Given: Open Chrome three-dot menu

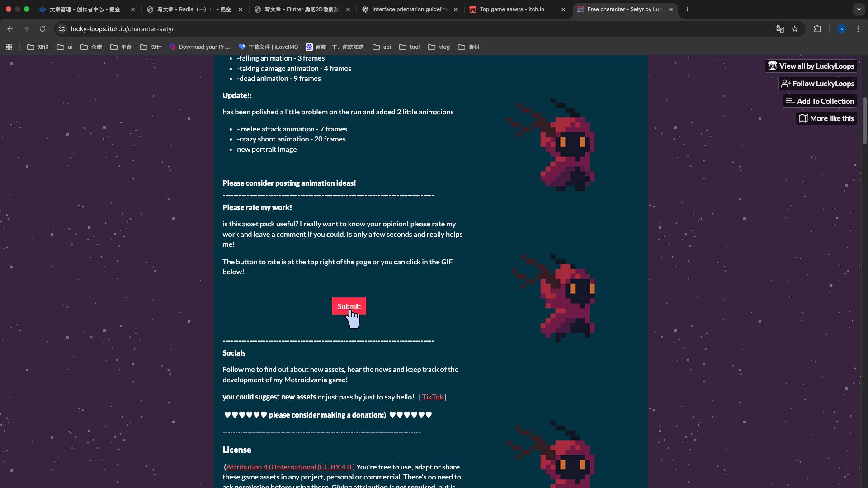Looking at the screenshot, I should coord(858,29).
